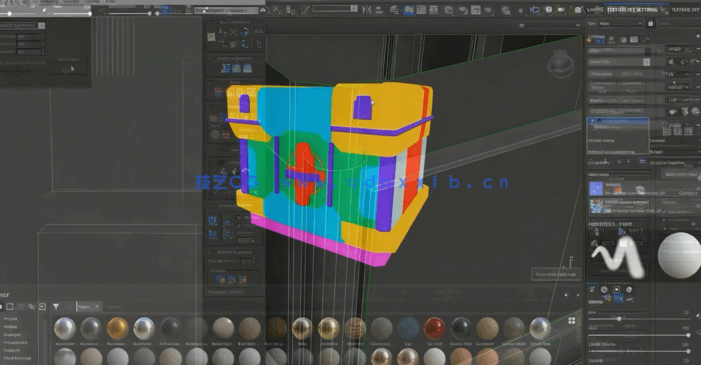
Task: Select the highlighted blue modifier stack row
Action: click(618, 121)
